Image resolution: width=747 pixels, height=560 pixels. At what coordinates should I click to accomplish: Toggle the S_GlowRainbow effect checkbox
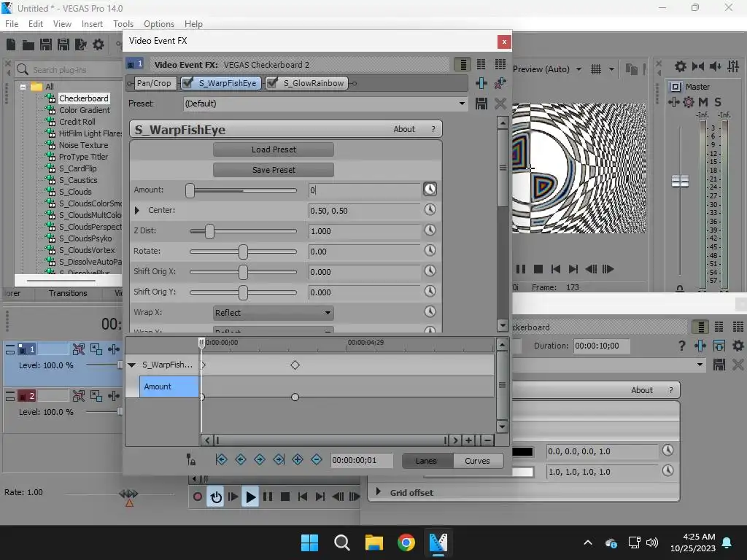pyautogui.click(x=273, y=83)
